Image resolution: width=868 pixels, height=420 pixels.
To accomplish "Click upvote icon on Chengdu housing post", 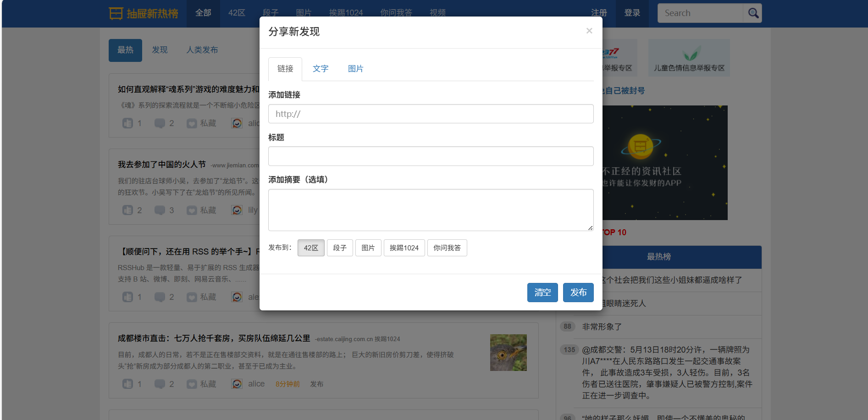I will point(127,384).
